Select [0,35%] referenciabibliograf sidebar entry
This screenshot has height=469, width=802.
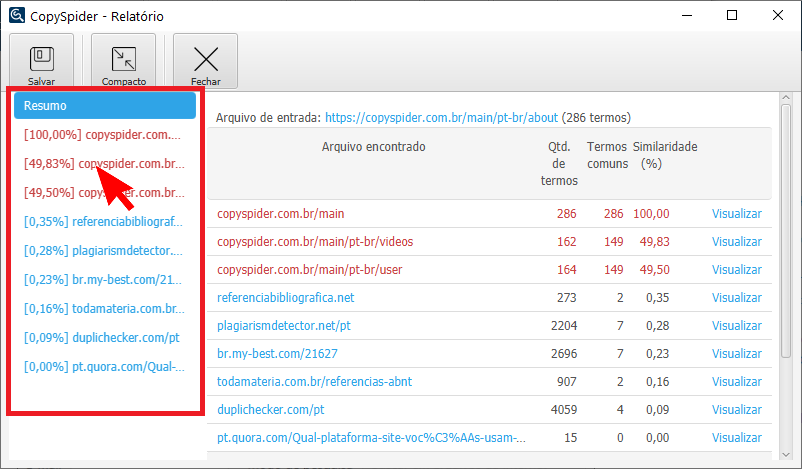[x=103, y=221]
